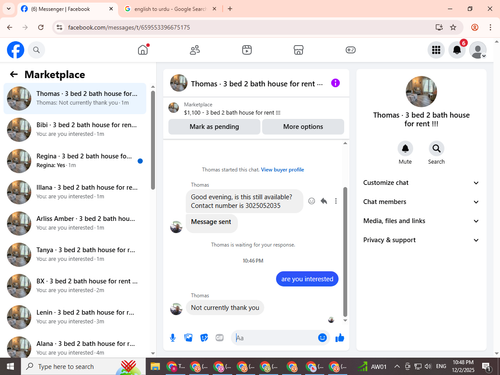Open the Bibi conversation
The width and height of the screenshot is (500, 375).
75,130
